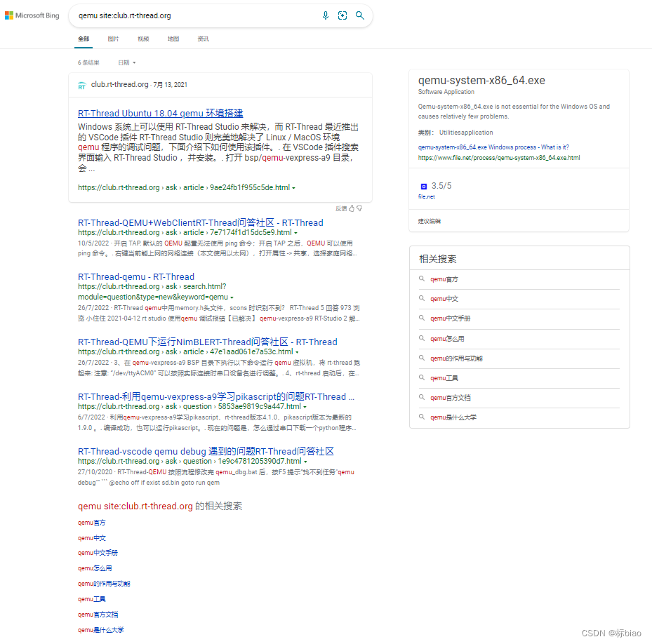Screen dimensions: 652x644
Task: Click the Microsoft Bing logo
Action: point(32,15)
